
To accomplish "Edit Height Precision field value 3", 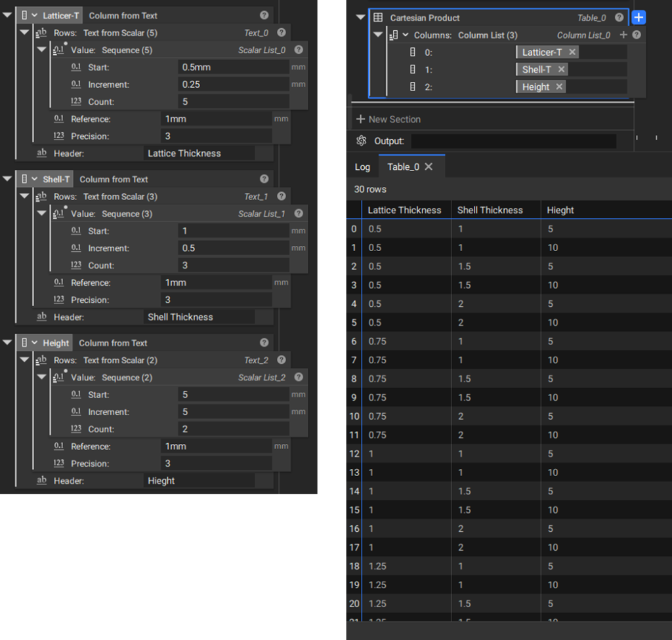I will 217,464.
